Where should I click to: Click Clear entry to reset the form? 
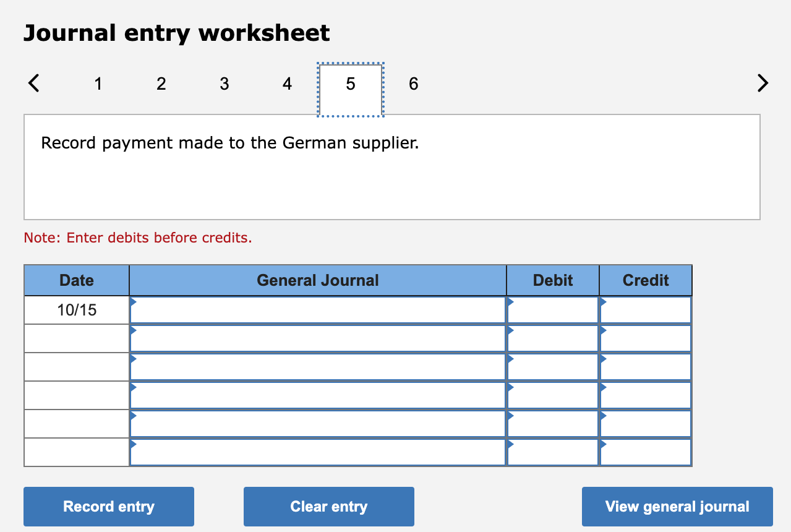328,506
